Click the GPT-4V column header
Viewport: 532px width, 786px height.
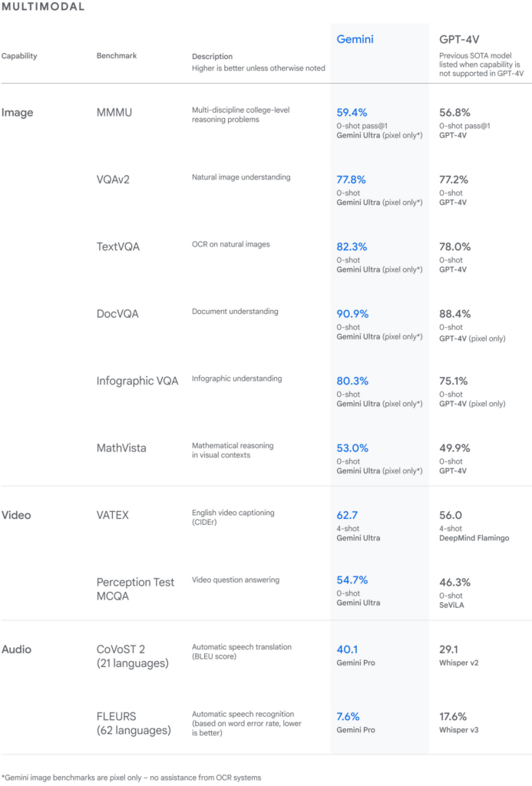[462, 38]
